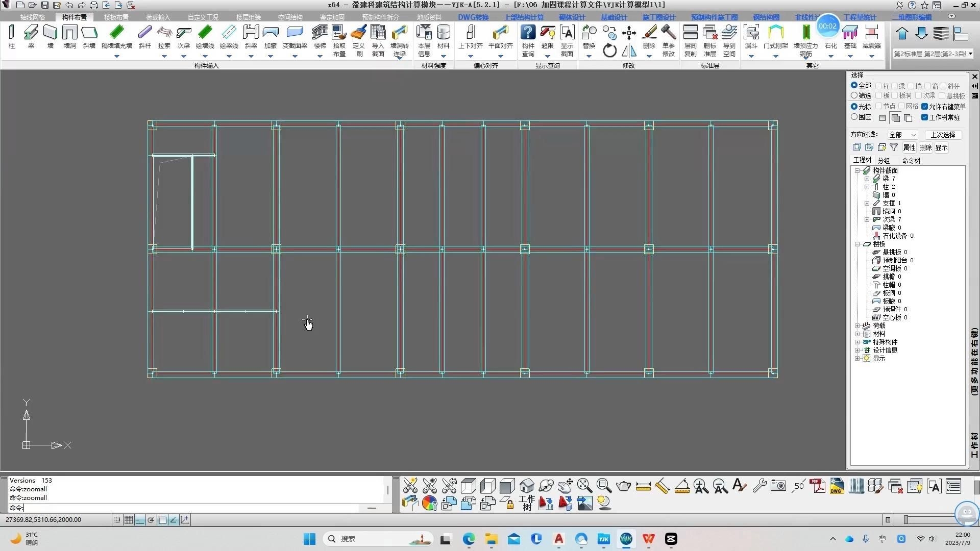The height and width of the screenshot is (551, 980).
Task: Uncheck 允许右键菜单 checkbox
Action: click(x=924, y=106)
